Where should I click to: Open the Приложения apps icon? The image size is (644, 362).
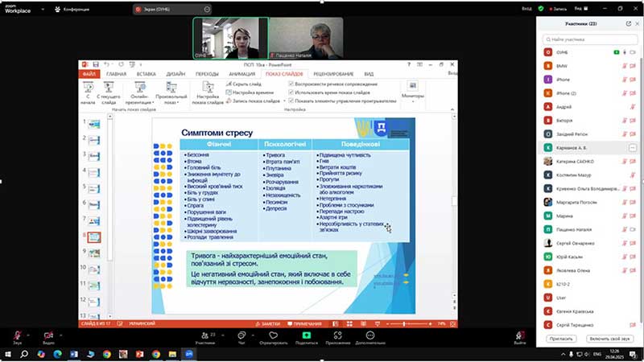click(338, 334)
